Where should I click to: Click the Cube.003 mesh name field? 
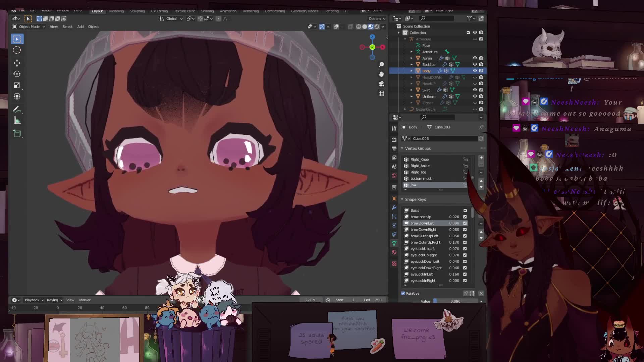(x=444, y=139)
